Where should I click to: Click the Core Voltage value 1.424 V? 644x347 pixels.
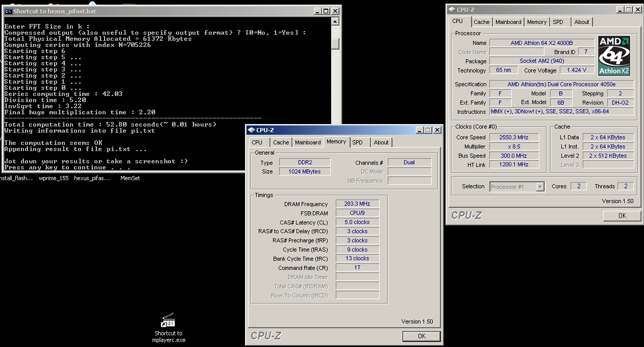(x=577, y=70)
